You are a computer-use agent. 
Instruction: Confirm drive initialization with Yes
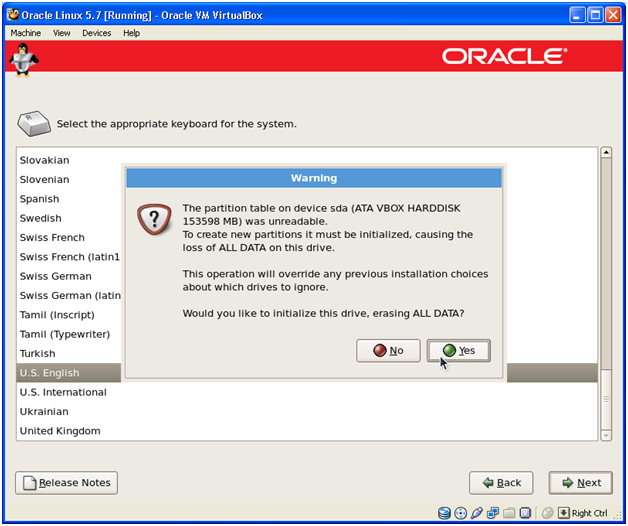click(x=459, y=351)
